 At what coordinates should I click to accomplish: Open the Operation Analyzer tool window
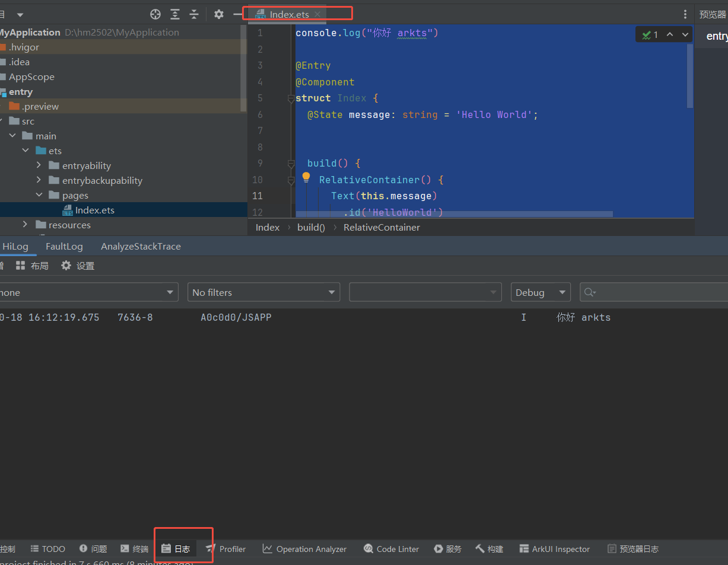[304, 549]
